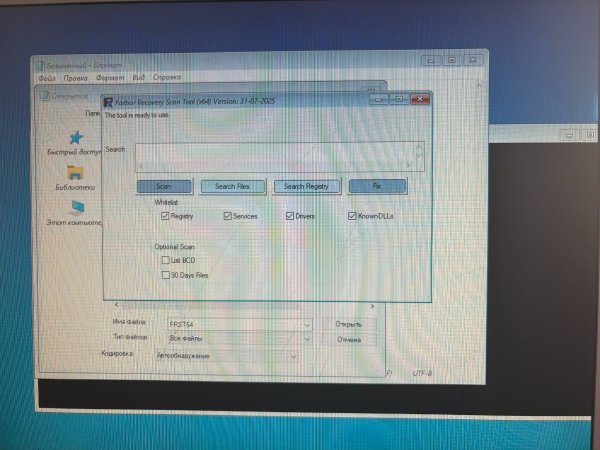Image resolution: width=600 pixels, height=450 pixels.
Task: Minimize the Notepad window
Action: [432, 60]
